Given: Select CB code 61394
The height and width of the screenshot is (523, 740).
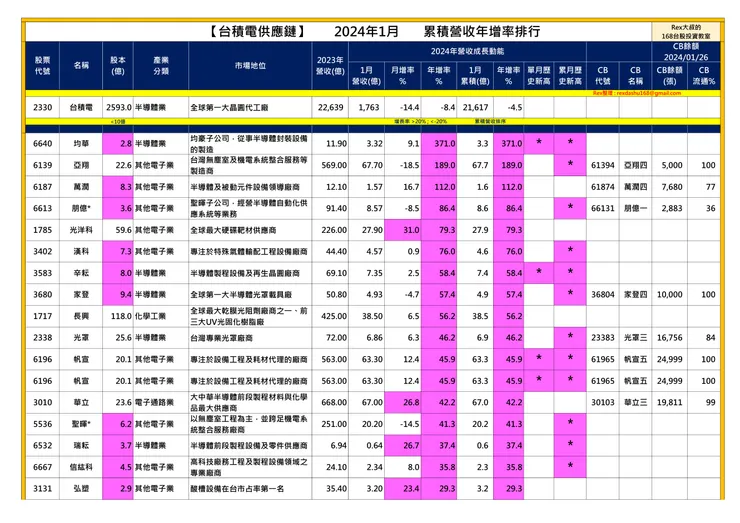Looking at the screenshot, I should tap(603, 165).
